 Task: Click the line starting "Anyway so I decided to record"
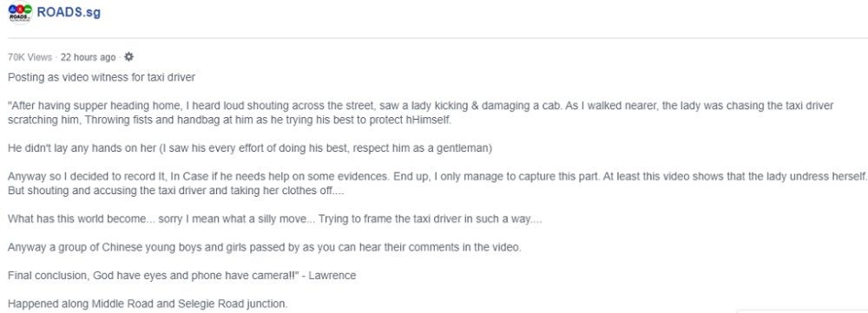[x=437, y=176]
